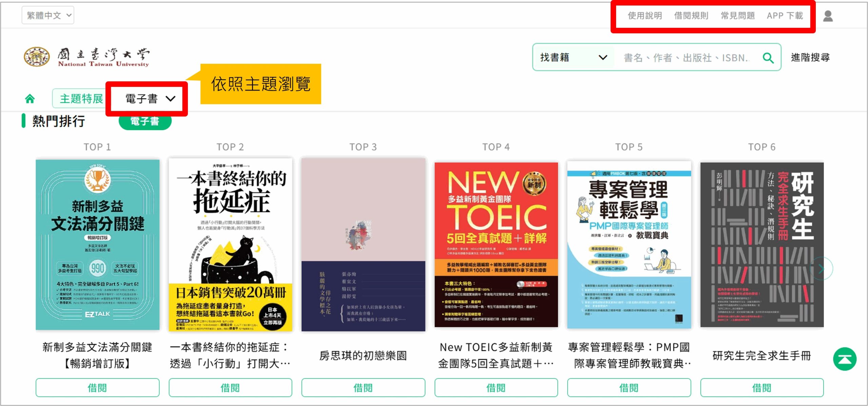Click the search magnifier icon
The image size is (868, 406).
[768, 58]
